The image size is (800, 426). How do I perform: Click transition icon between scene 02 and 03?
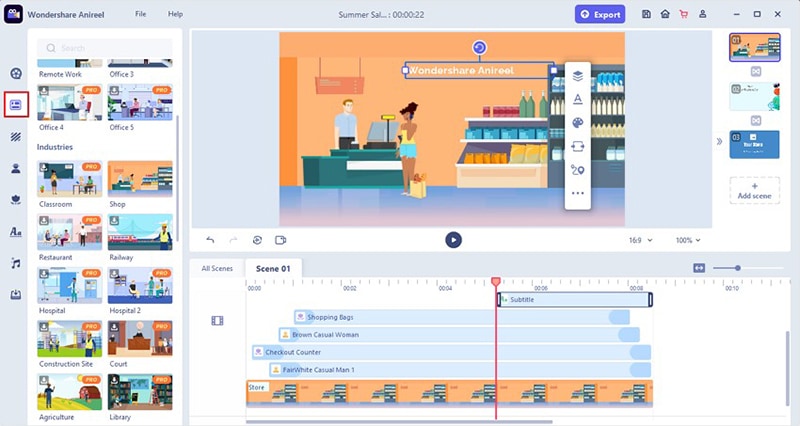pyautogui.click(x=756, y=120)
